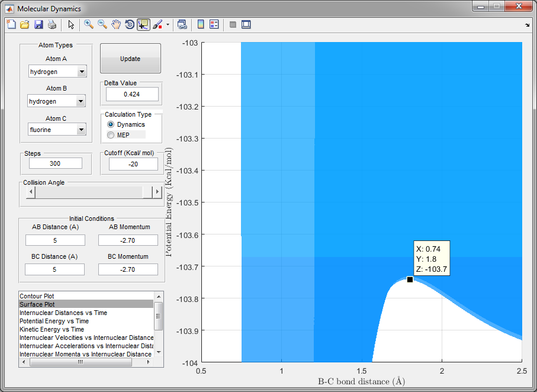537x392 pixels.
Task: Open the Atom A hydrogen dropdown
Action: pos(57,71)
